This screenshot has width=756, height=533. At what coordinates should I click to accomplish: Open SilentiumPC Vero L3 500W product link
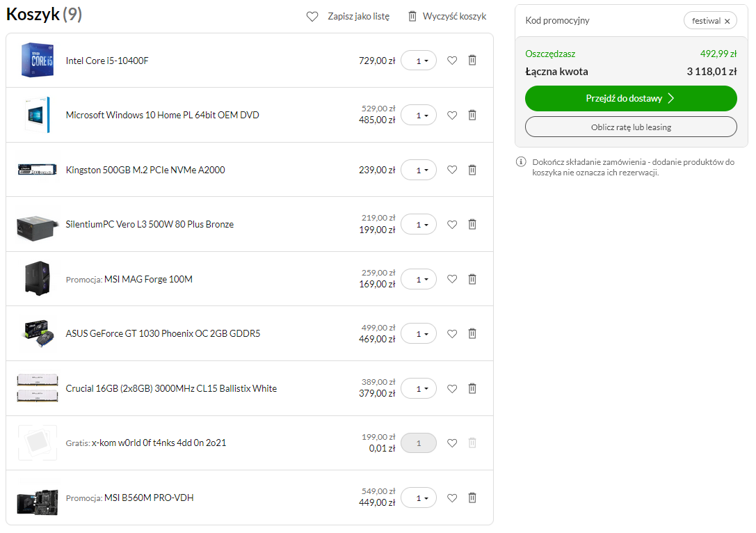[150, 224]
